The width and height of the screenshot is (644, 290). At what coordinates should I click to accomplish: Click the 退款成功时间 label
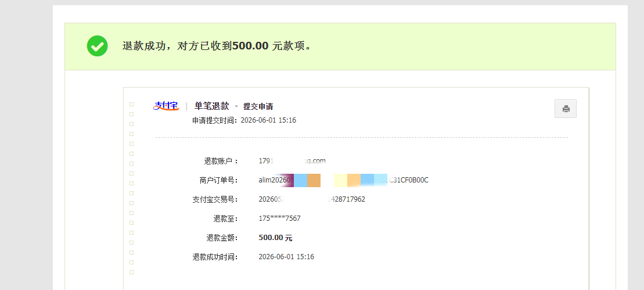coord(215,257)
